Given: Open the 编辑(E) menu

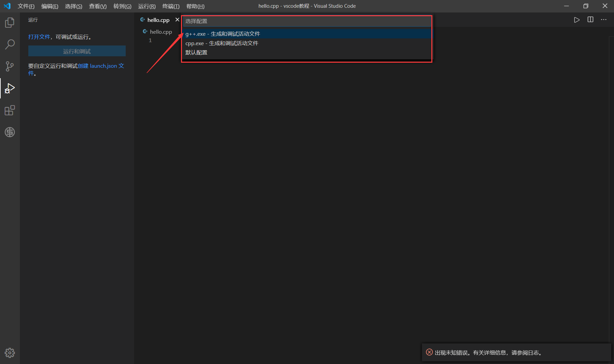Looking at the screenshot, I should [50, 6].
